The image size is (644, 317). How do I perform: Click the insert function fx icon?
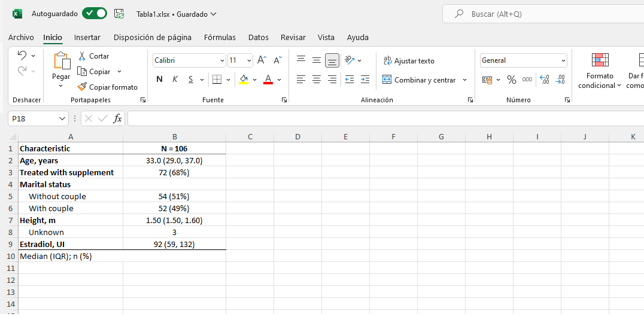pos(118,119)
